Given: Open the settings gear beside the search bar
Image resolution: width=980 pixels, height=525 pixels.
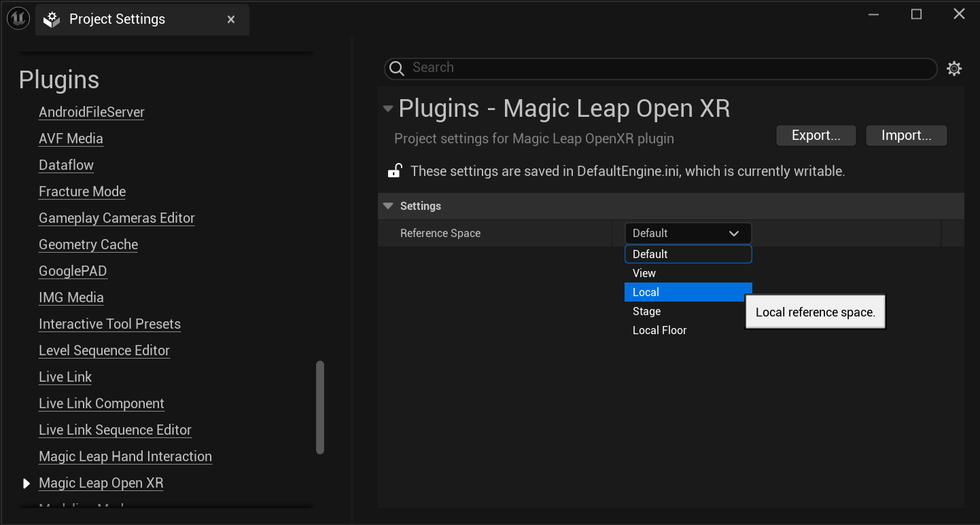Looking at the screenshot, I should point(954,68).
